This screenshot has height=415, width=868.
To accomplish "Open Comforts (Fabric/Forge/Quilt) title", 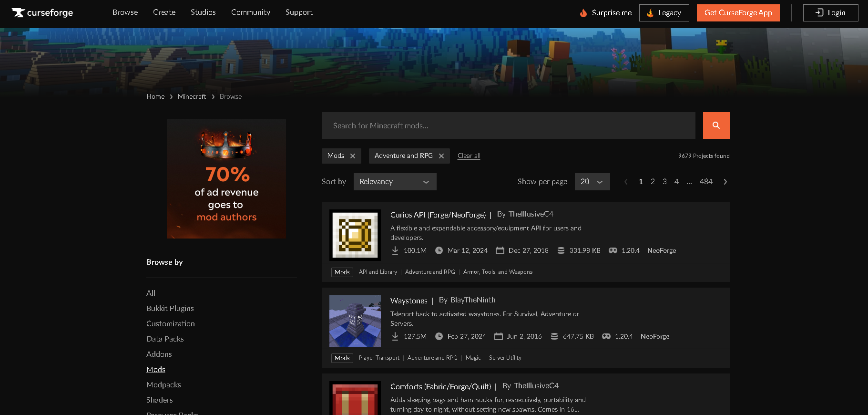I will point(441,386).
